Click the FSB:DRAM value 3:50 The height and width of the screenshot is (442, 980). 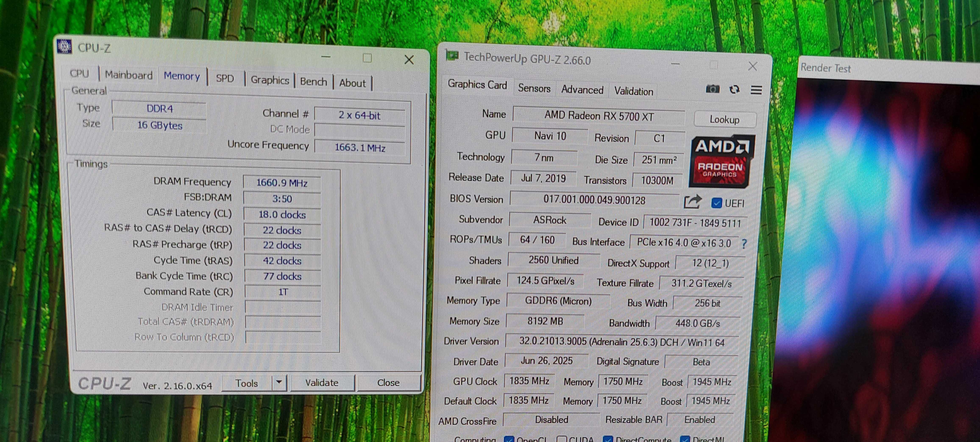click(282, 199)
